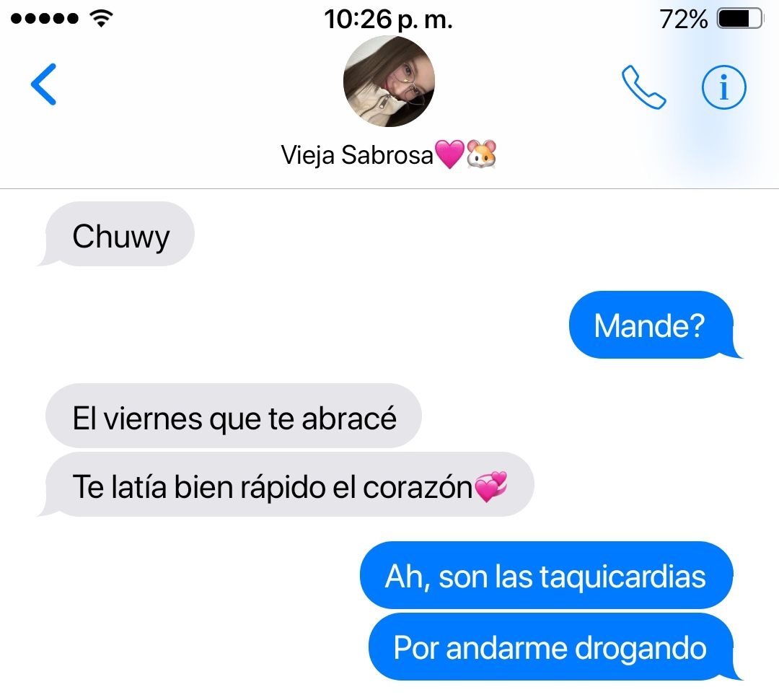
Task: Select the contact name Vieja Sabrosa
Action: coord(357,155)
